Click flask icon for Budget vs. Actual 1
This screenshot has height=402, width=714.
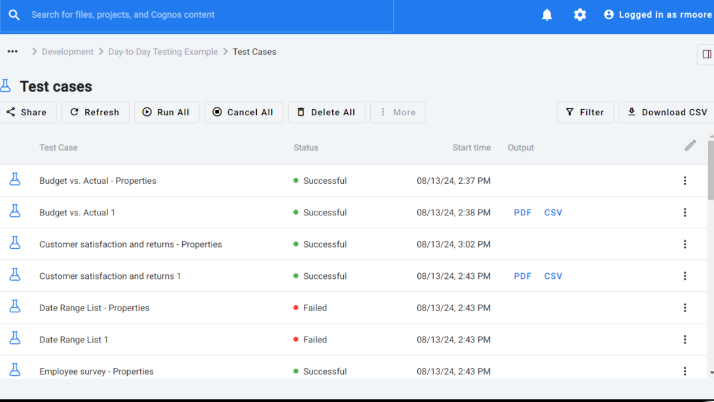pos(15,211)
